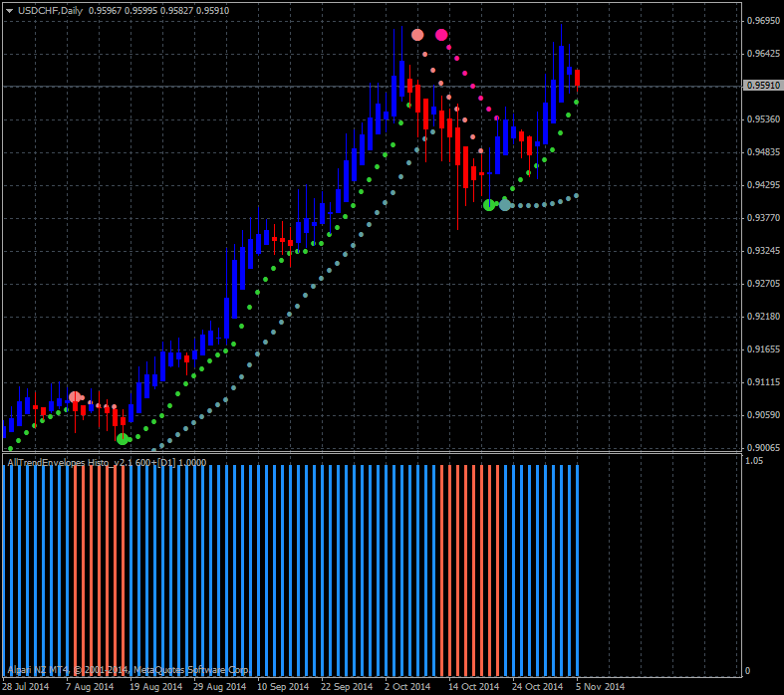784x695 pixels.
Task: Click the final teal trailing dot on the right
Action: pyautogui.click(x=576, y=195)
